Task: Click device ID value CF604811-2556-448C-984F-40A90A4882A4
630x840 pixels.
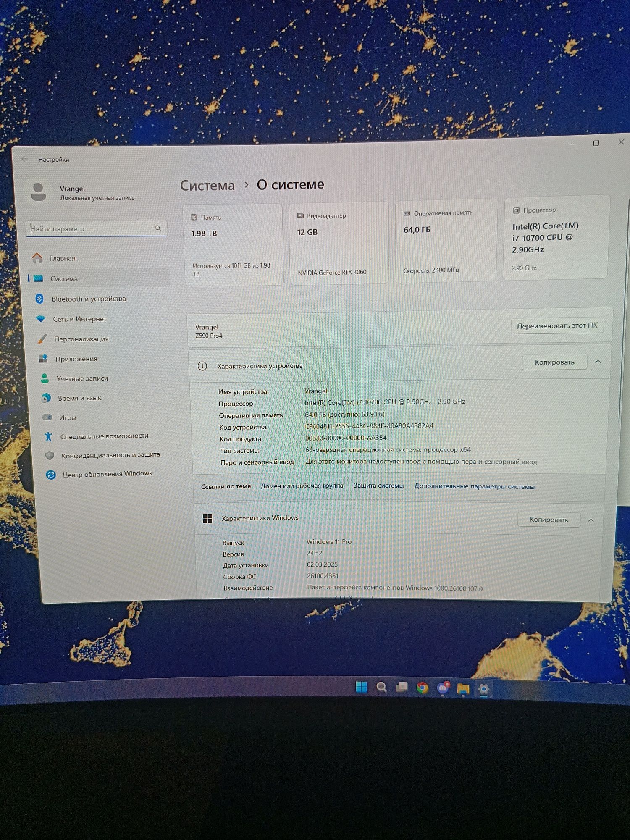Action: (x=369, y=426)
